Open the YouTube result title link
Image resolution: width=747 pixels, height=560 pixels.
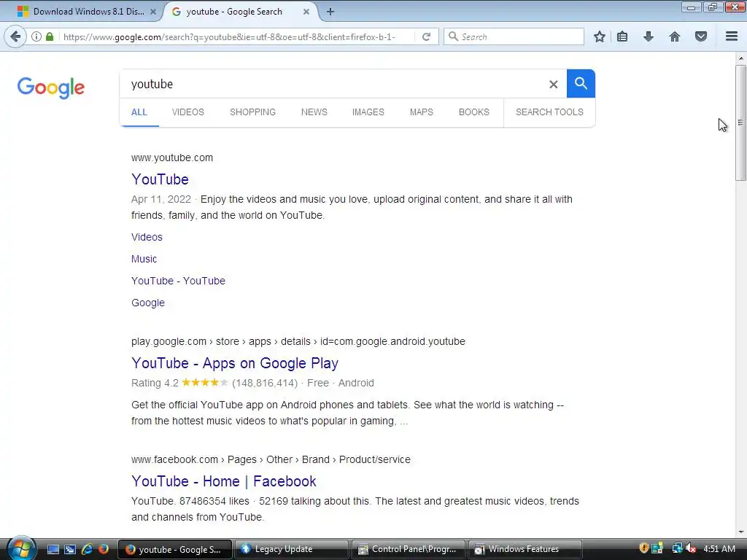point(160,179)
